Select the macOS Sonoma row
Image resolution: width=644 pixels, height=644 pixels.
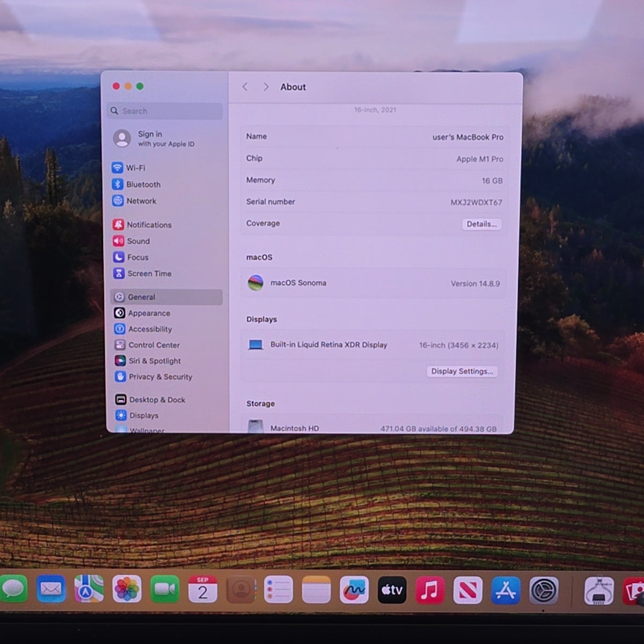[x=374, y=283]
